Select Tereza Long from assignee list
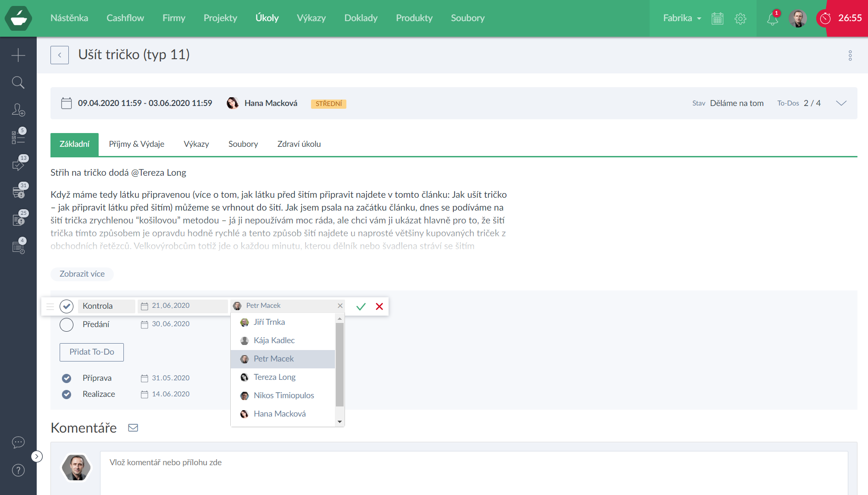The image size is (868, 495). [274, 377]
